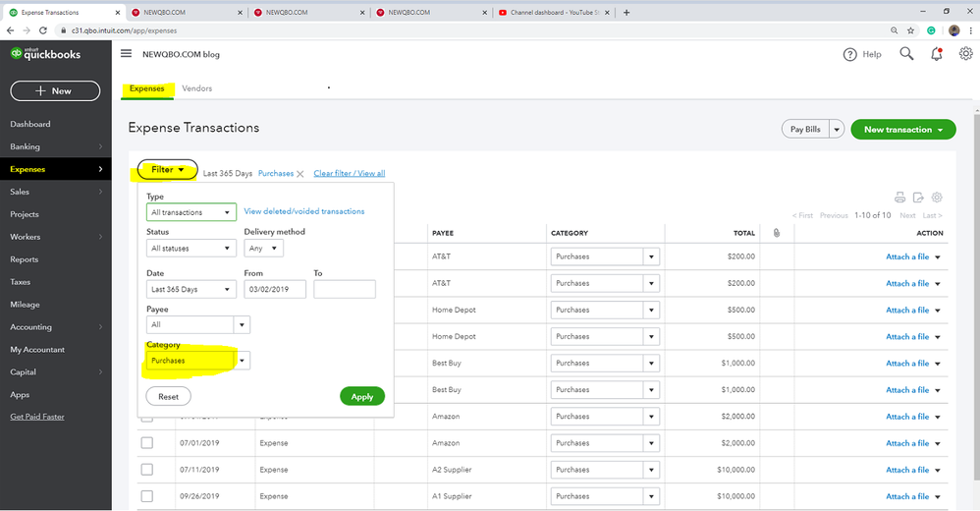Remove the Purchases filter chip

point(300,174)
